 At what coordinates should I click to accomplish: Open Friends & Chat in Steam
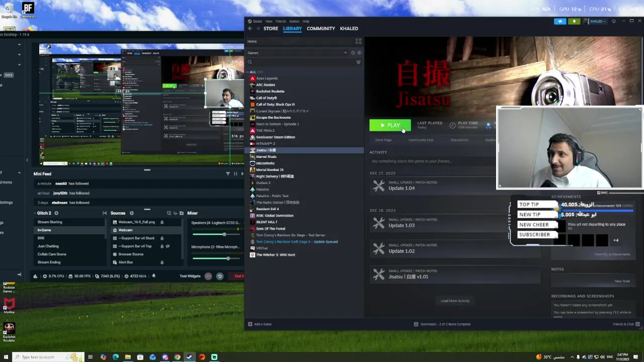pyautogui.click(x=626, y=324)
